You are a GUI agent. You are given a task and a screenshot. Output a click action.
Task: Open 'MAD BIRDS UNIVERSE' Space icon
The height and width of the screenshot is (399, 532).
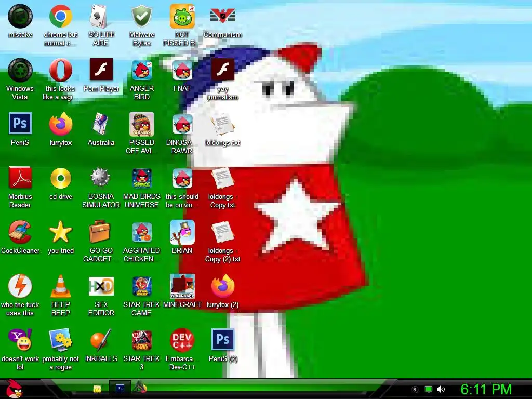coord(141,178)
